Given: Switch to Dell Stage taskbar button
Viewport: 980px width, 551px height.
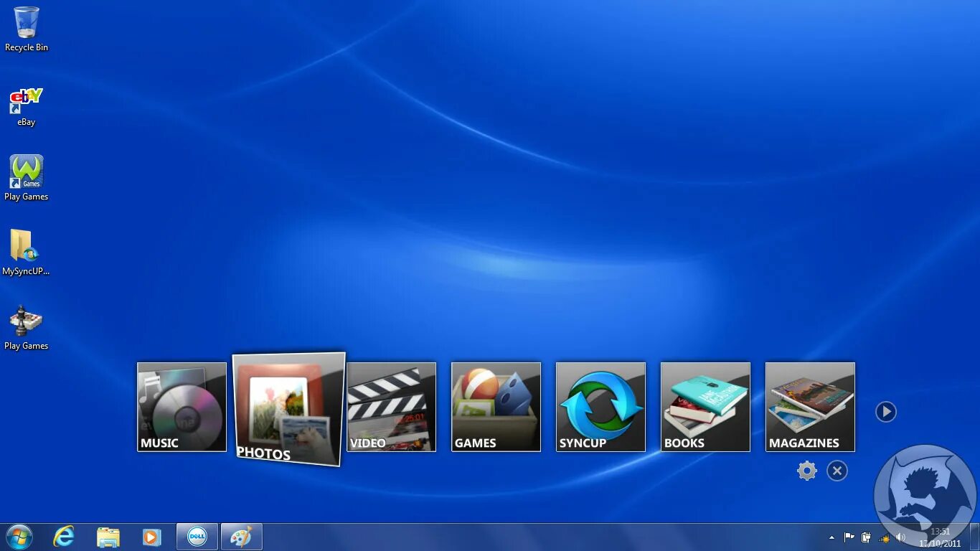Looking at the screenshot, I should click(197, 537).
